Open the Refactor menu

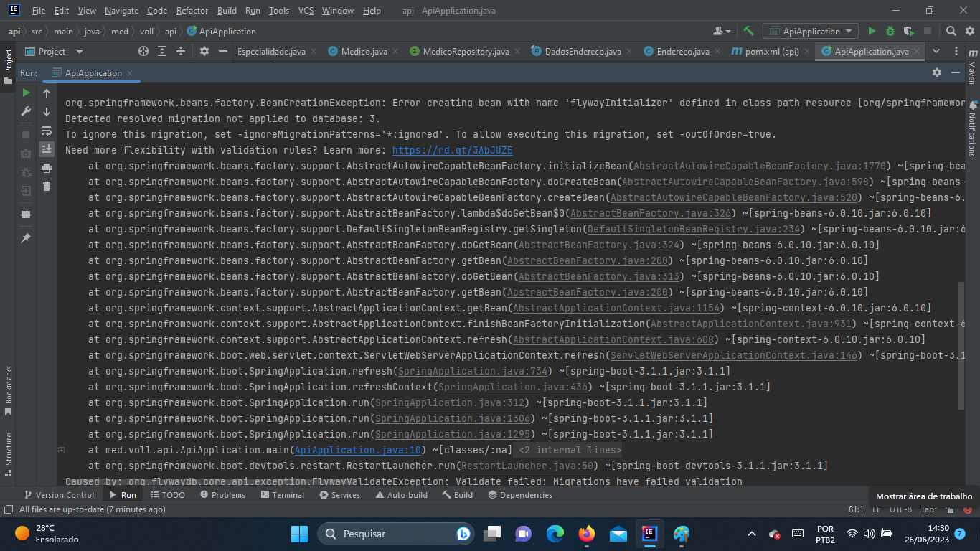(x=192, y=11)
